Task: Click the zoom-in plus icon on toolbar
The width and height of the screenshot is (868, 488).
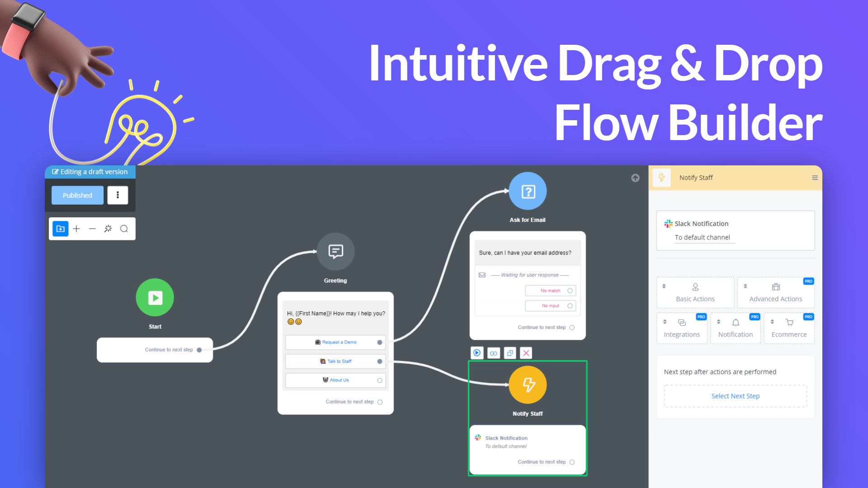Action: [76, 228]
